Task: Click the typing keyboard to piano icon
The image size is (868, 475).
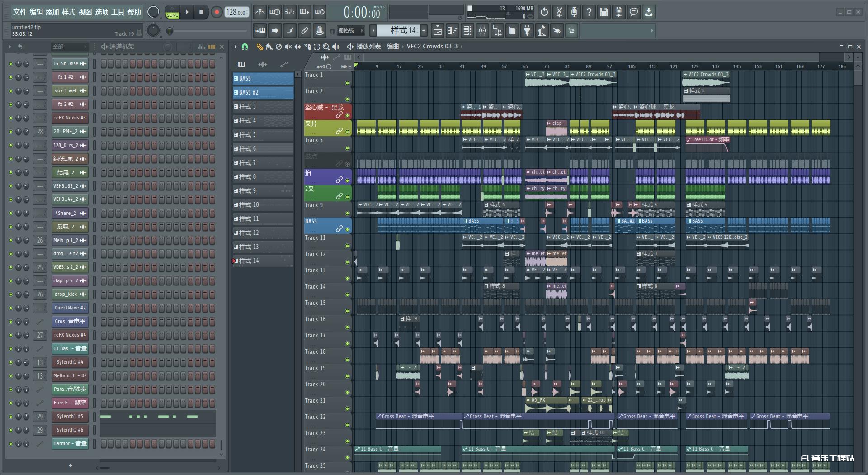Action: coord(260,31)
